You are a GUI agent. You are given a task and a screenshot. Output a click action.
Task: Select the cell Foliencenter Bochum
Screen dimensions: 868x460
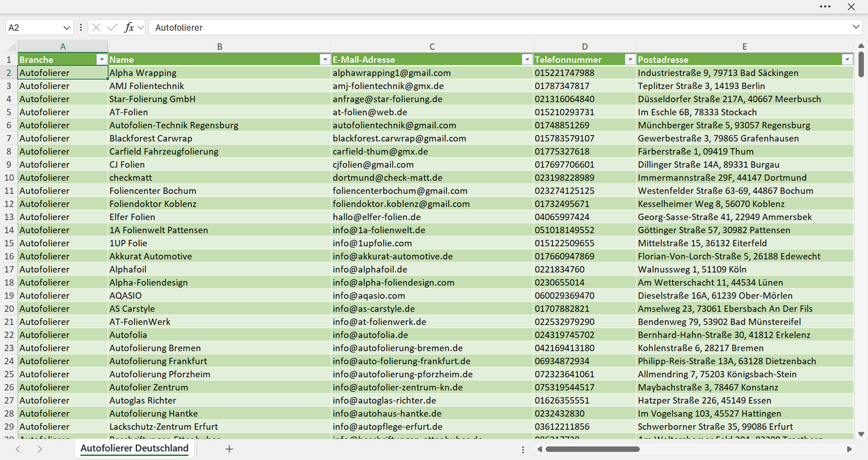pyautogui.click(x=220, y=191)
